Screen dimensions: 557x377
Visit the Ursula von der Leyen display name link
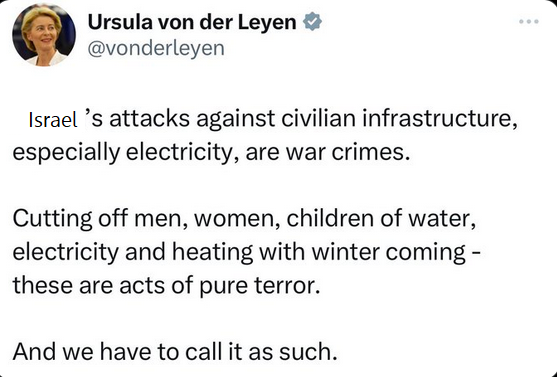192,22
